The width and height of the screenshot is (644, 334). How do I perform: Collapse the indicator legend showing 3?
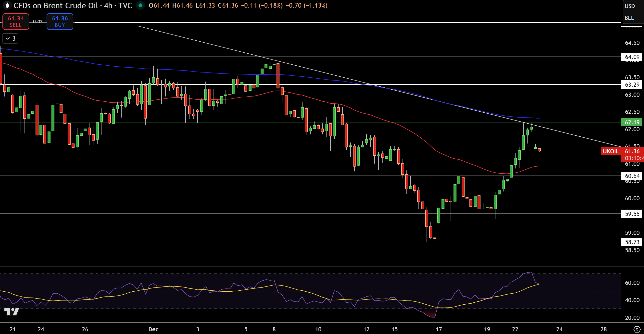tap(10, 38)
